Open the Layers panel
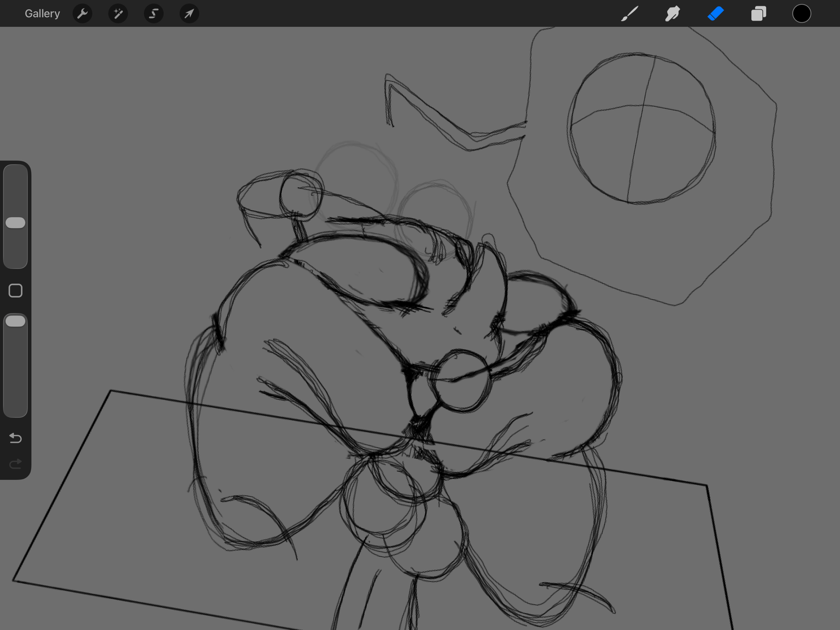The height and width of the screenshot is (630, 840). pos(759,13)
